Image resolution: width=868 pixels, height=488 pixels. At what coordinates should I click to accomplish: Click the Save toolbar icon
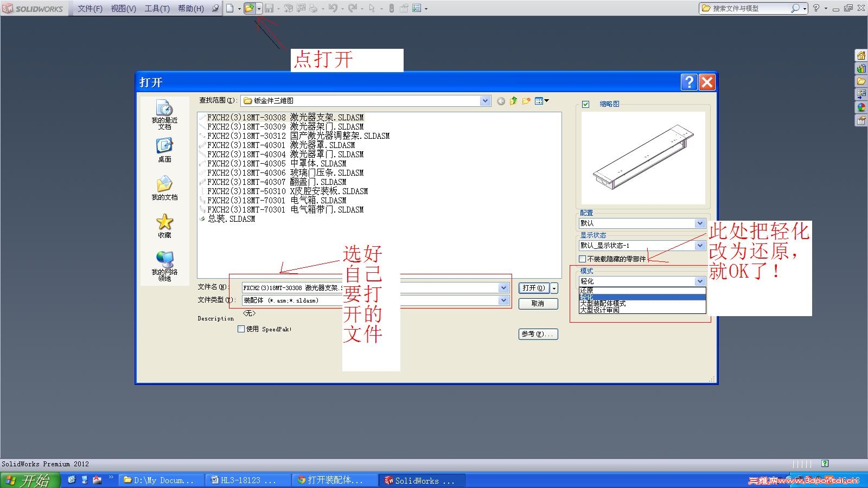coord(269,8)
